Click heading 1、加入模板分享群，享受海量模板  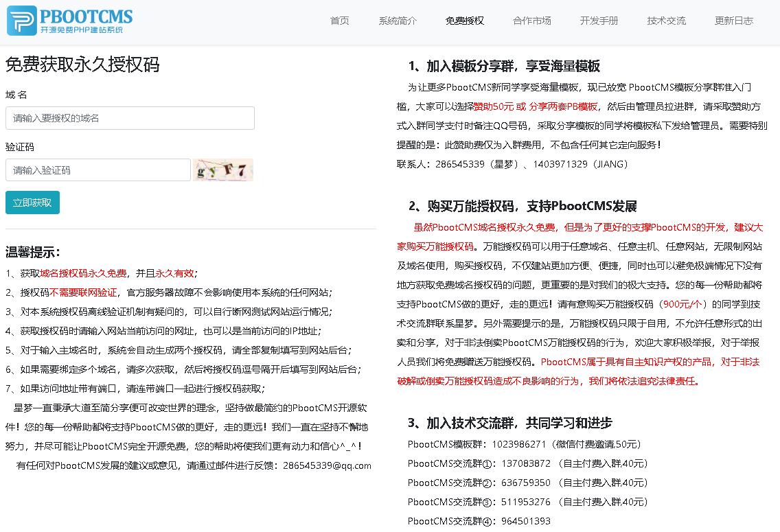(504, 66)
